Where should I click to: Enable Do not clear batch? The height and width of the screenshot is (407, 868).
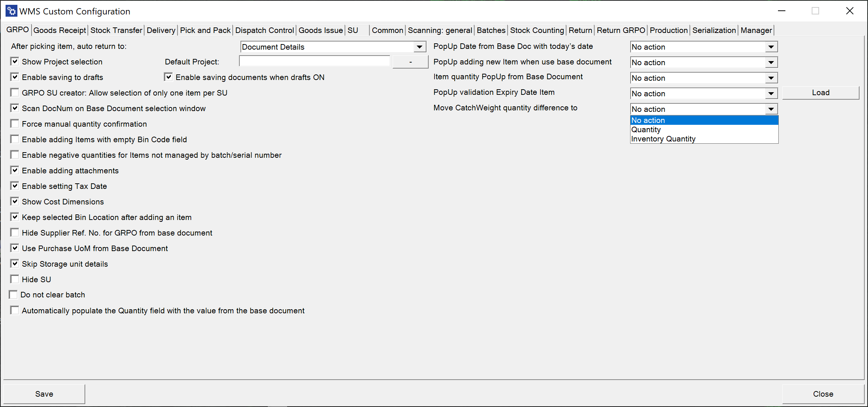tap(13, 295)
